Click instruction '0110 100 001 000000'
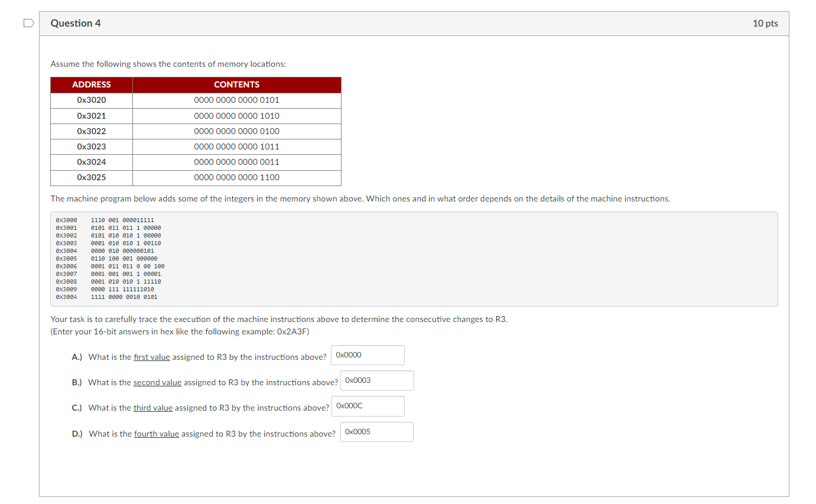This screenshot has height=504, width=816. (124, 259)
